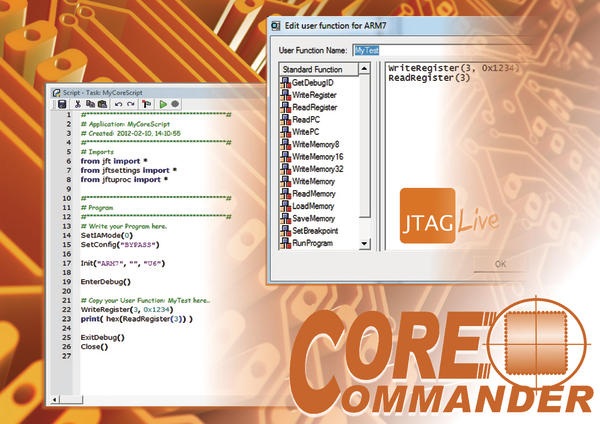Click line number 1 in the gutter
The width and height of the screenshot is (600, 424).
[x=69, y=115]
